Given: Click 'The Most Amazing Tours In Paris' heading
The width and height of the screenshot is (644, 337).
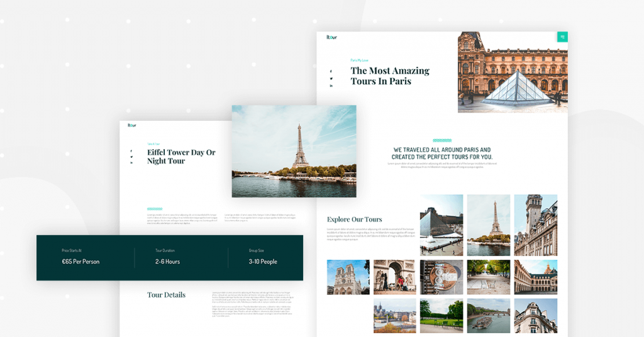Looking at the screenshot, I should tap(390, 76).
